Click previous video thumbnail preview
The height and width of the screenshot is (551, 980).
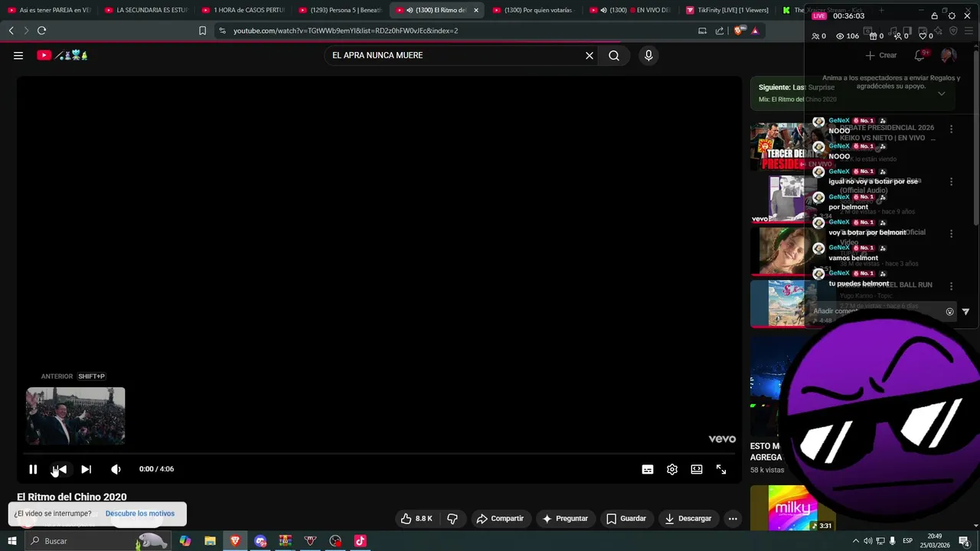click(76, 416)
